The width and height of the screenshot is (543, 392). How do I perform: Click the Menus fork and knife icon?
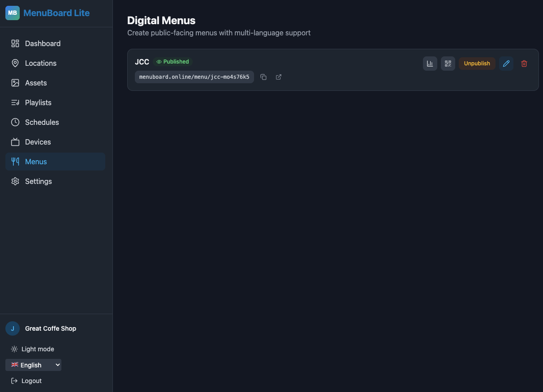click(15, 162)
